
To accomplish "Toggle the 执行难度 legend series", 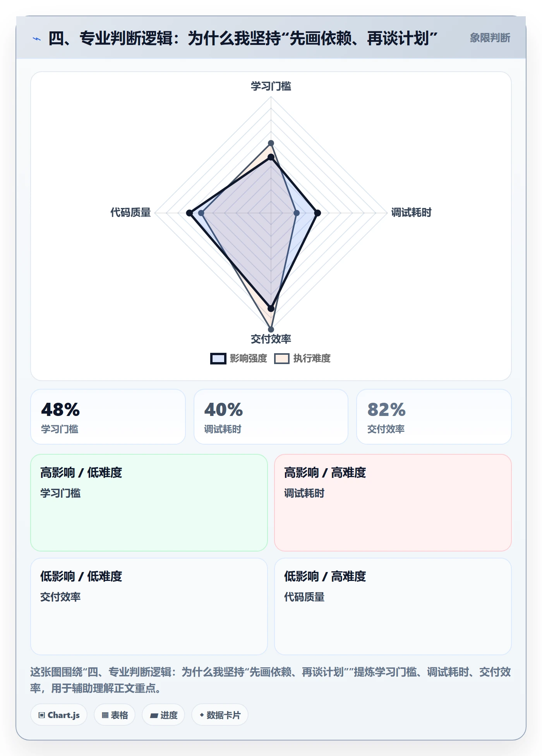I will [302, 358].
